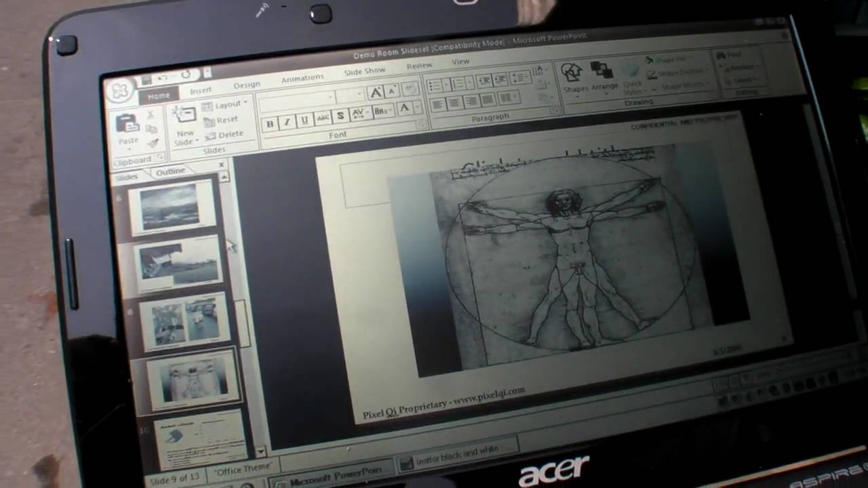
Task: Switch to the Animations tab
Action: pos(302,79)
